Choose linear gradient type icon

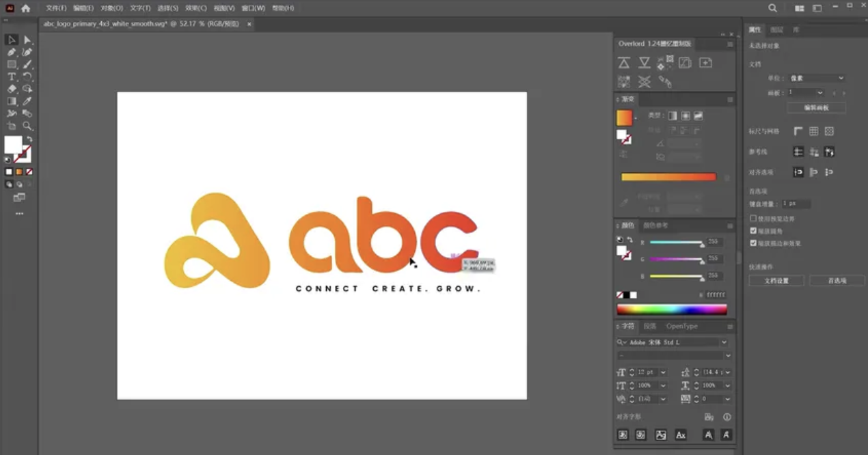click(x=673, y=116)
